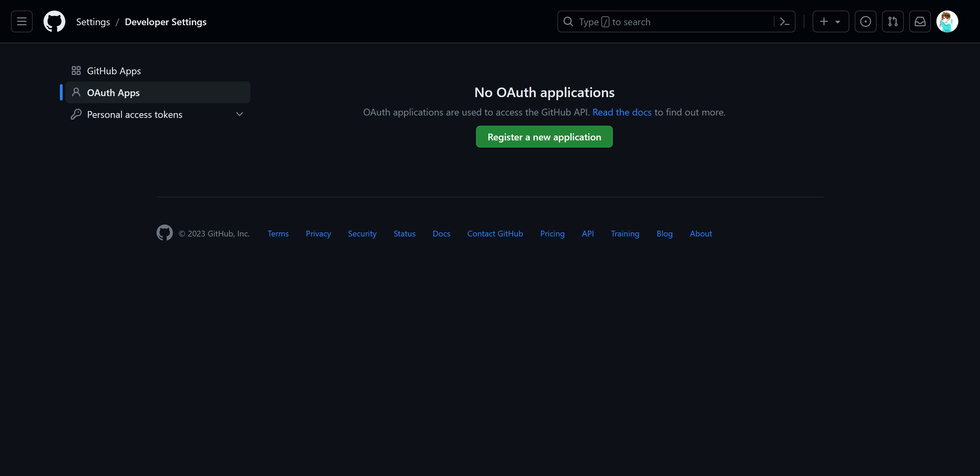Click the pull requests icon
980x476 pixels.
(x=893, y=21)
